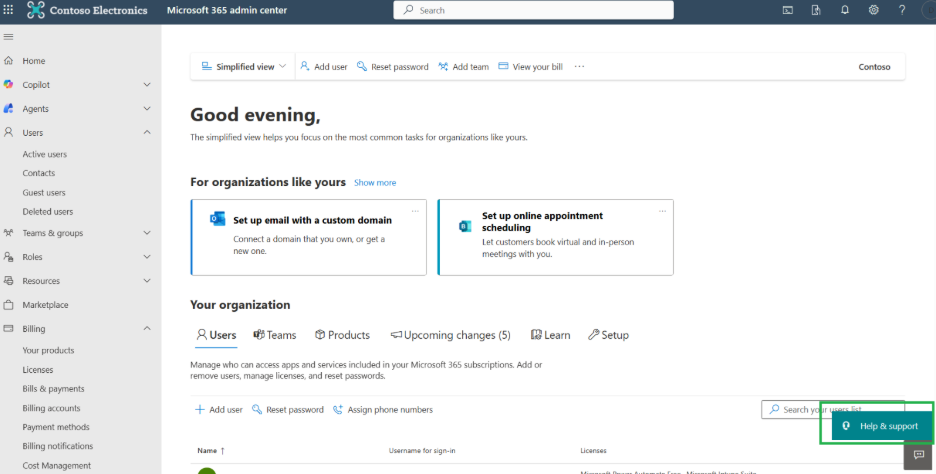Viewport: 936px width, 474px height.
Task: Open Active users in sidebar
Action: tap(45, 154)
